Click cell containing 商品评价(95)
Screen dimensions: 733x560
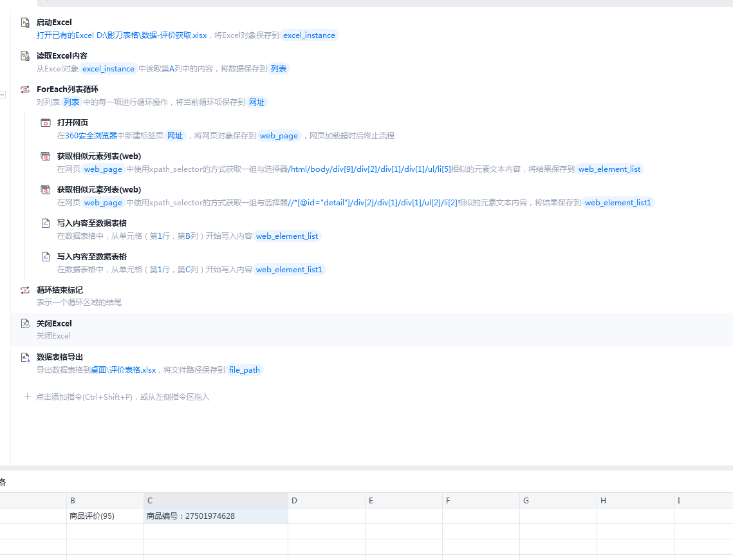(105, 516)
